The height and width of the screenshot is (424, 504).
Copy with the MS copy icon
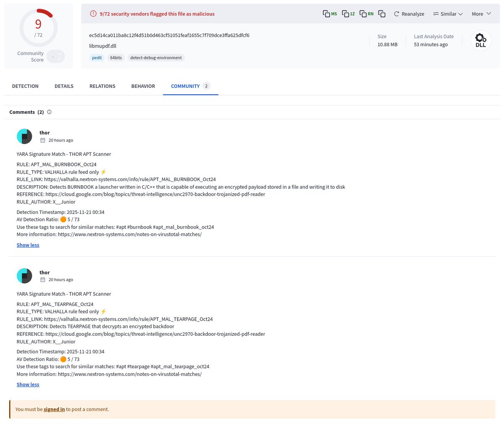[x=330, y=14]
